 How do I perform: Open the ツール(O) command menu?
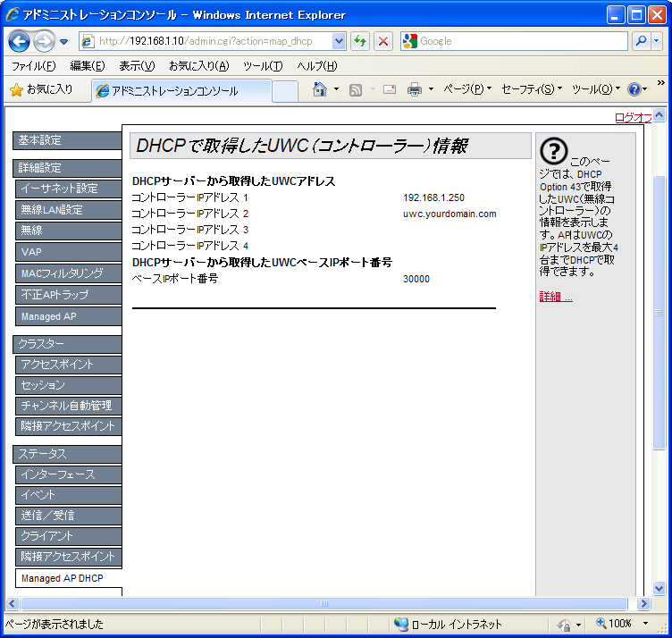coord(596,89)
